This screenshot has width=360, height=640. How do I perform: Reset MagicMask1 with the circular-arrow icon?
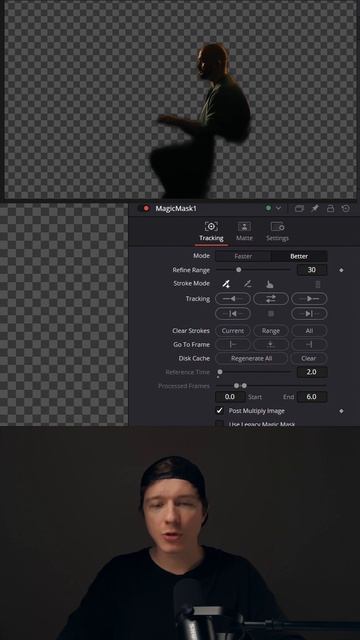pyautogui.click(x=346, y=209)
